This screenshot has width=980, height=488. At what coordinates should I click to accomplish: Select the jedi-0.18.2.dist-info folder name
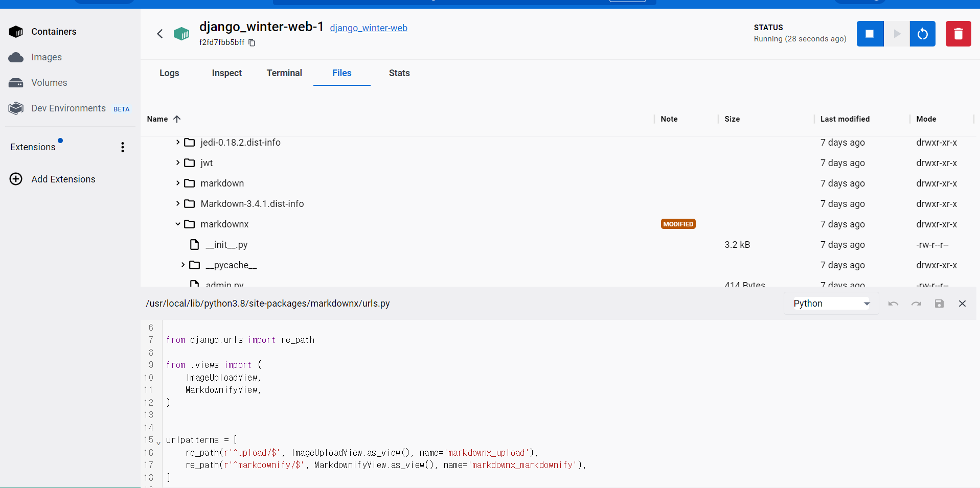pos(240,143)
